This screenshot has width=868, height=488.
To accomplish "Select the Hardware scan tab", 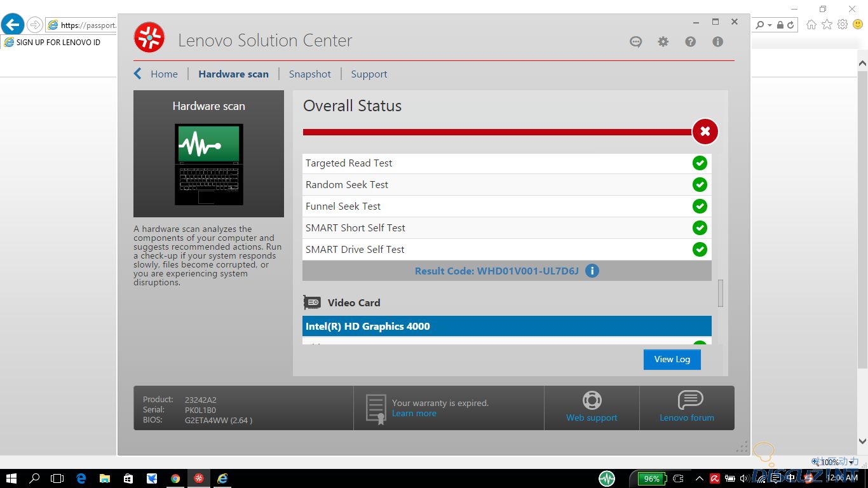I will (x=233, y=74).
